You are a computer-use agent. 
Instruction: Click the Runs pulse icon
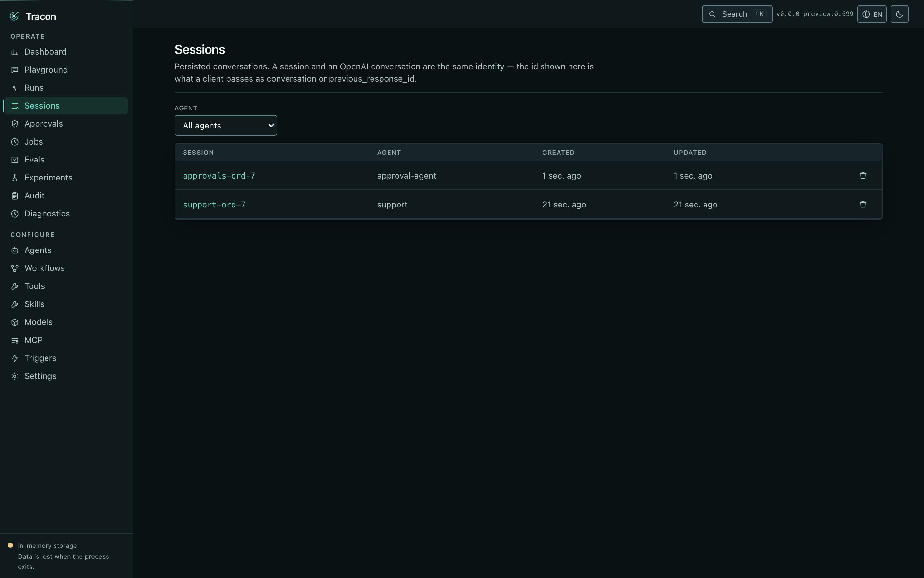tap(14, 88)
